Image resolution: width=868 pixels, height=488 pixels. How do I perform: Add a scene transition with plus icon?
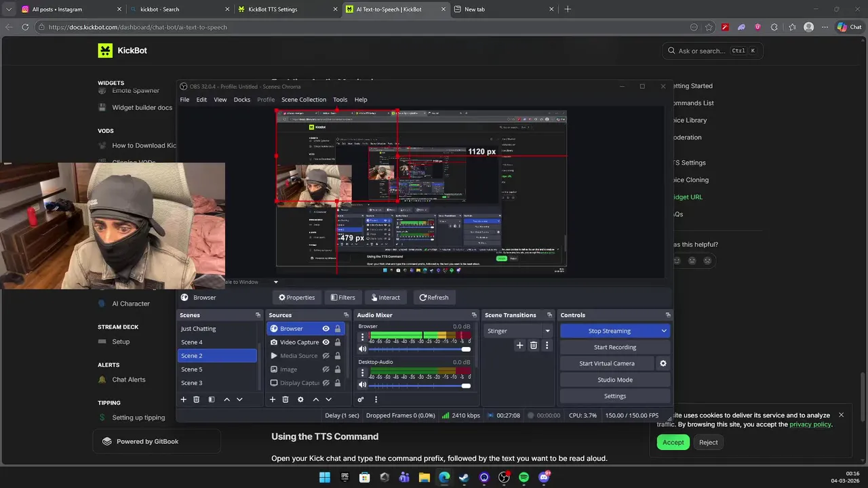coord(519,345)
